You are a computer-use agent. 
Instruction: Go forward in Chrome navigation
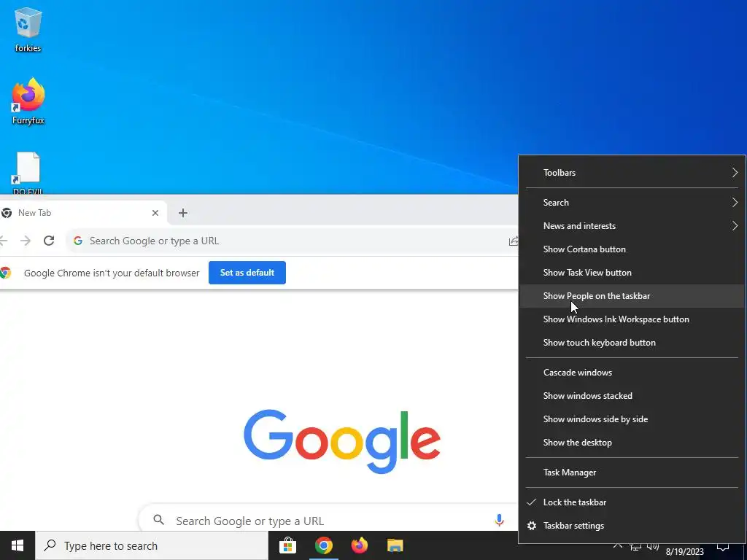coord(26,241)
